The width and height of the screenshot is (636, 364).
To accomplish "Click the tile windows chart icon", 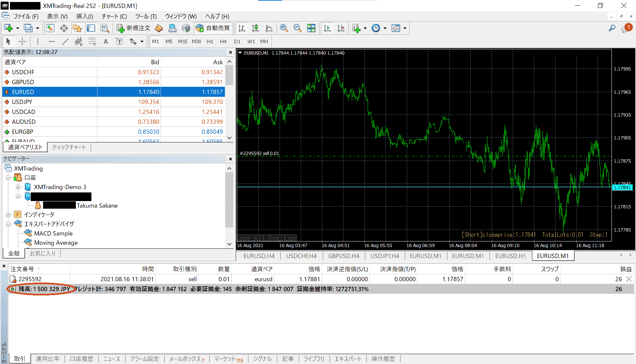I will [x=311, y=28].
